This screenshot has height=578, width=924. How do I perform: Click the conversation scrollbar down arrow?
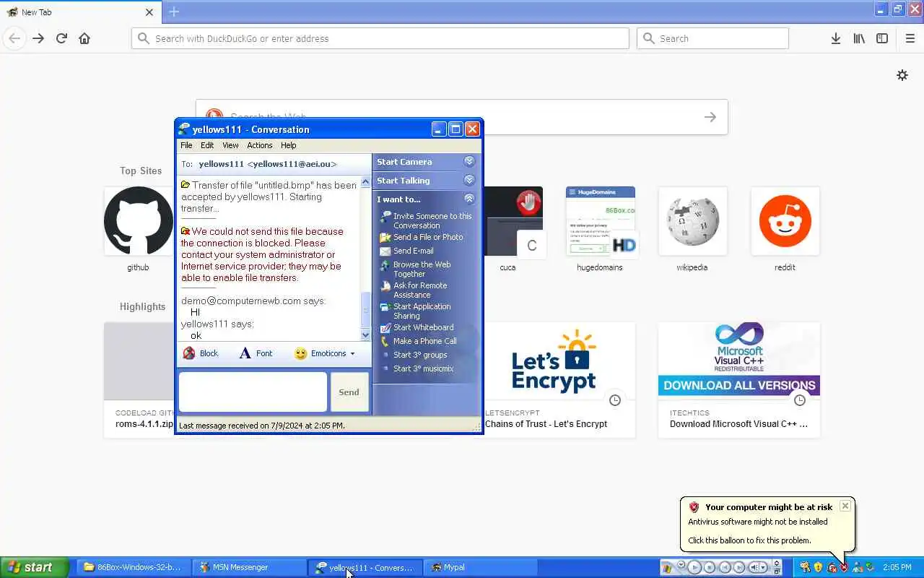(x=365, y=335)
